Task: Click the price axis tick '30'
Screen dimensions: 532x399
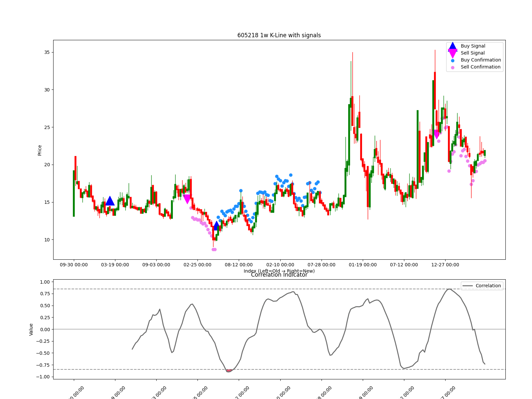Action: pyautogui.click(x=47, y=90)
